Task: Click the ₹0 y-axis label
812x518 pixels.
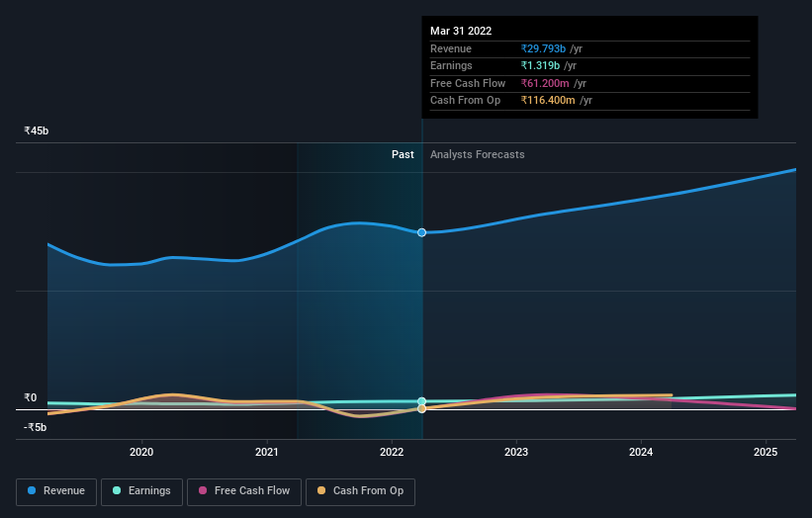Action: tap(31, 398)
